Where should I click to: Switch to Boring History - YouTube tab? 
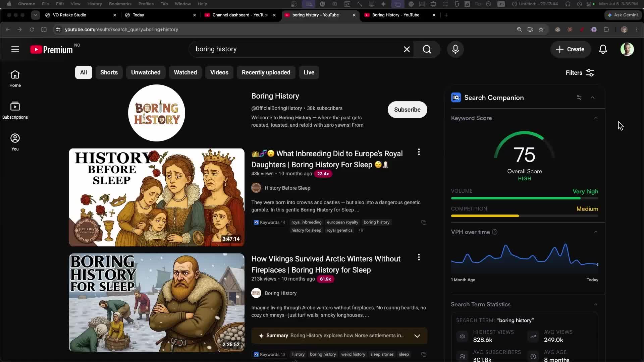coord(400,15)
